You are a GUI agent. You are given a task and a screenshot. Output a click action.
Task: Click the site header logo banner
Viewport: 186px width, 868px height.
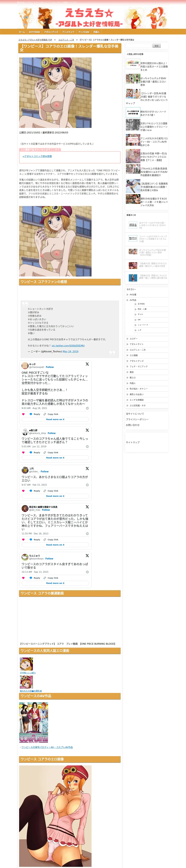(x=93, y=18)
